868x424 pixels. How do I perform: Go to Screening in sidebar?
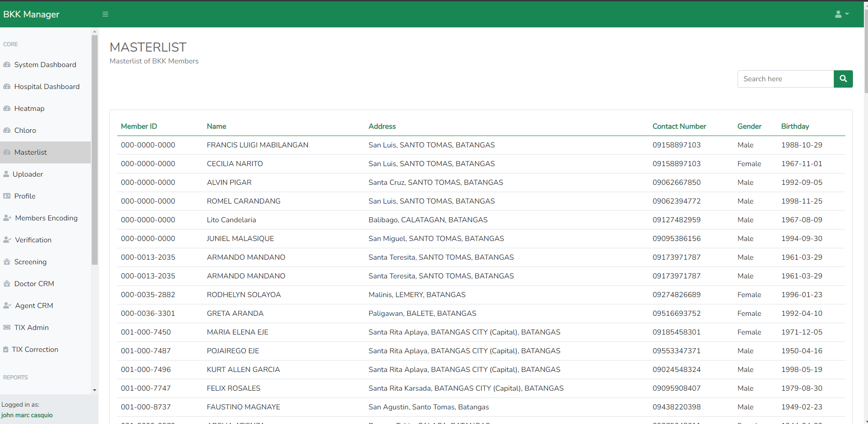click(30, 262)
